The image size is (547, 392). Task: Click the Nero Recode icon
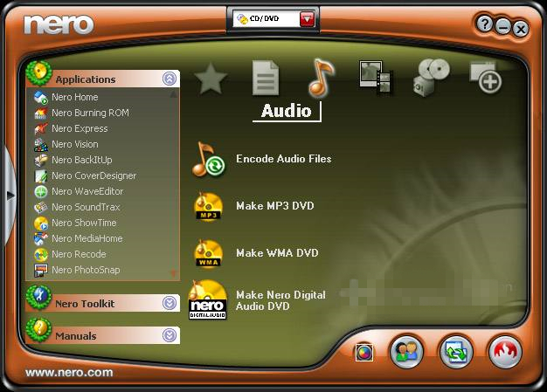click(x=41, y=255)
